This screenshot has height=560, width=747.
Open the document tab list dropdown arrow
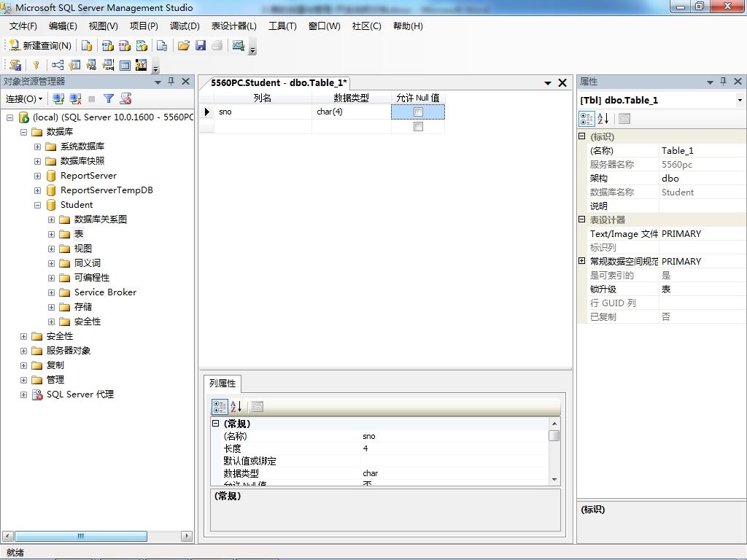(548, 83)
